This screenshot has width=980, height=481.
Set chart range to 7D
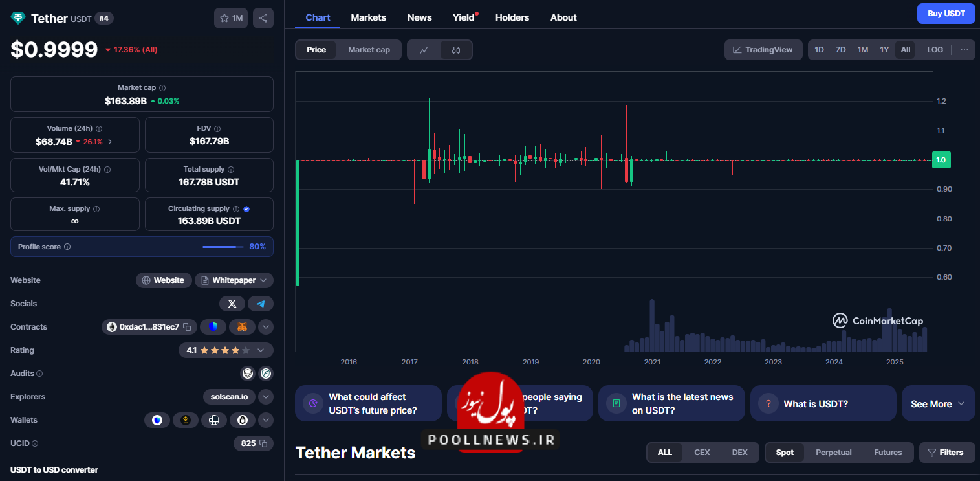(840, 50)
